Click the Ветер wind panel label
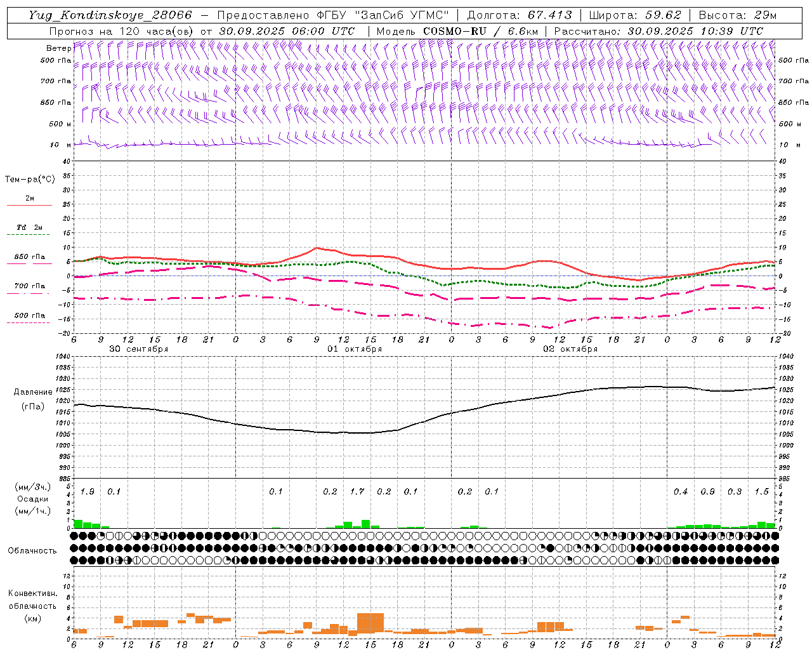Viewport: 812px width, 650px height. click(x=58, y=48)
